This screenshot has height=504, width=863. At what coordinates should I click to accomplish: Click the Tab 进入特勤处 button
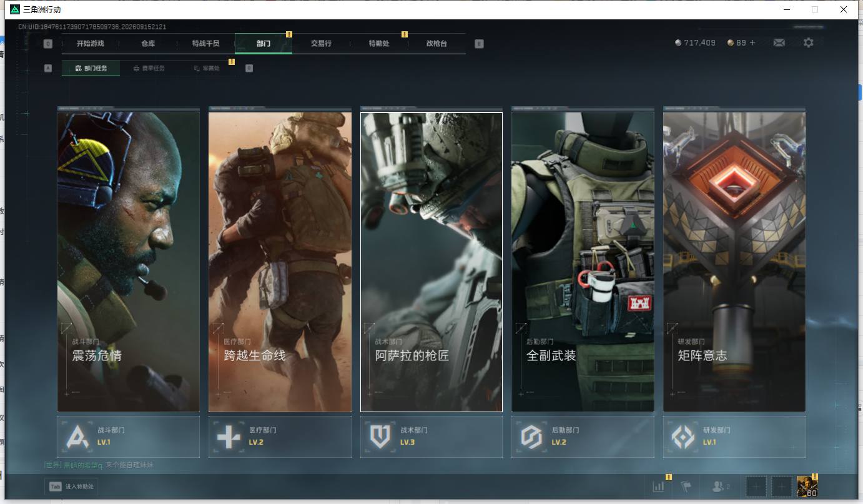[71, 487]
